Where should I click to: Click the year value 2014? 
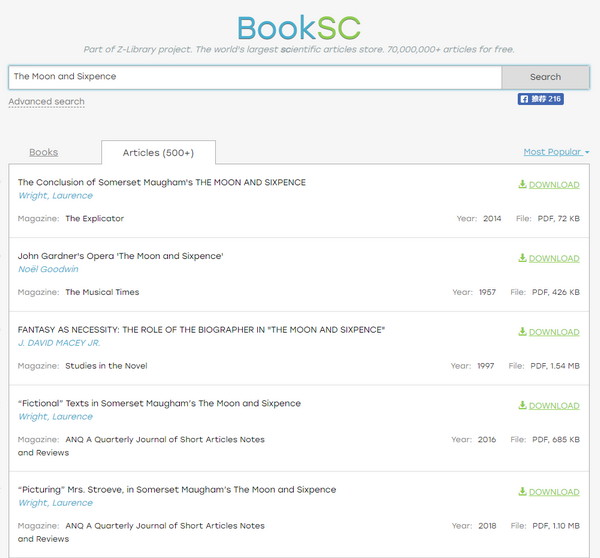pyautogui.click(x=492, y=219)
